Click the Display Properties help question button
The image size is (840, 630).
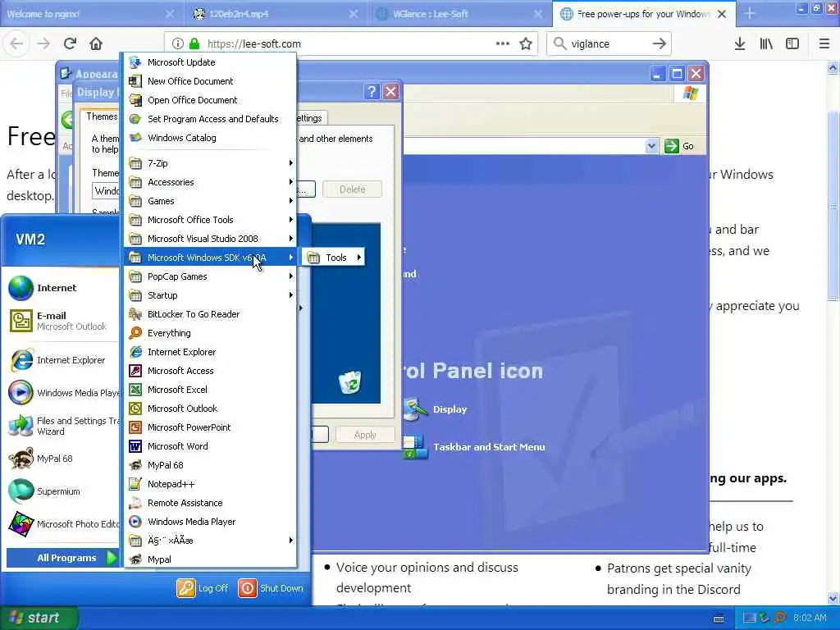[372, 92]
